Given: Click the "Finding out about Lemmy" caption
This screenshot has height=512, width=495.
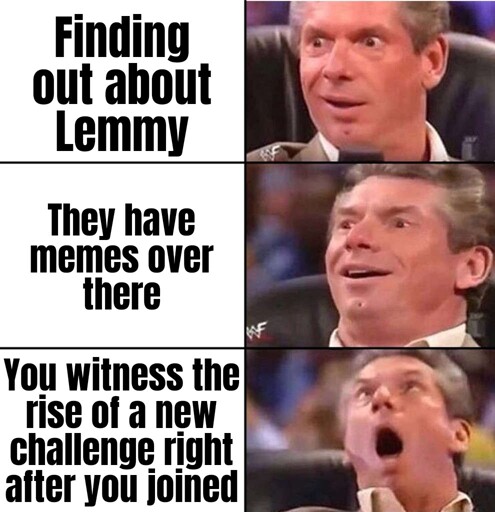Looking at the screenshot, I should [122, 83].
